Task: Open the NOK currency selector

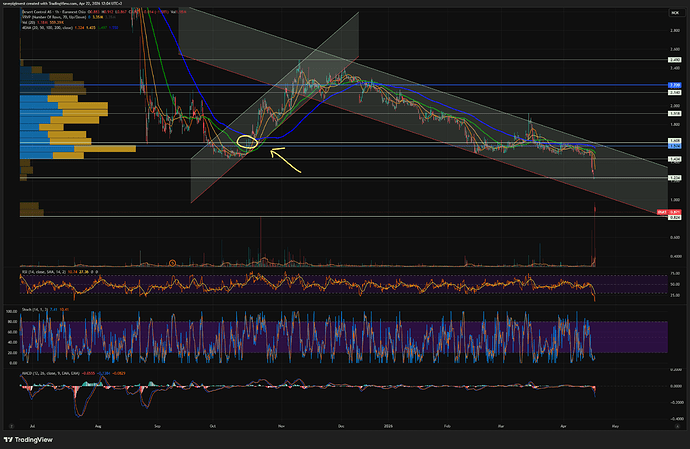Action: 675,13
